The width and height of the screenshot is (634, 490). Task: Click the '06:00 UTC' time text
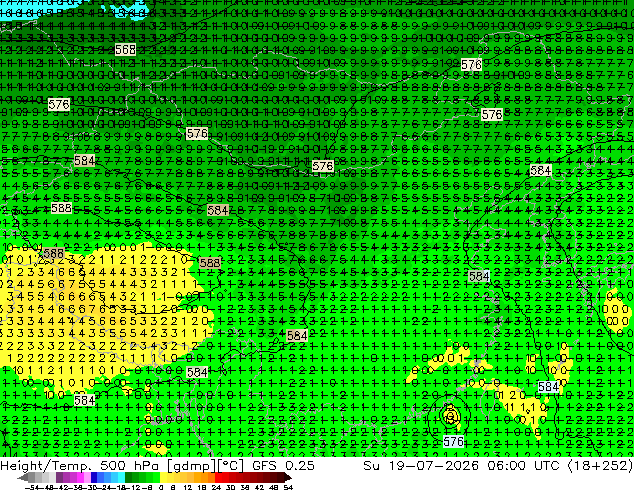523,465
